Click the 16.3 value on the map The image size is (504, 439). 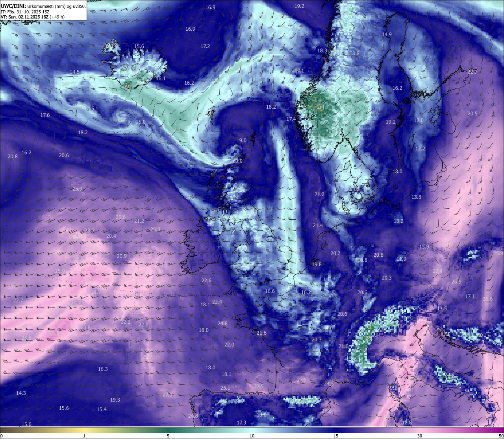coord(103,369)
